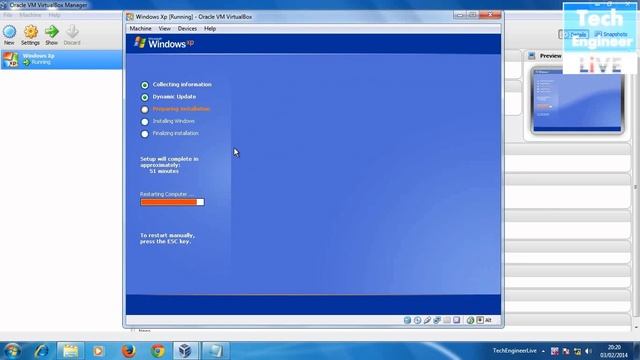
Task: Click the Dynamic Update step indicator
Action: [x=144, y=97]
